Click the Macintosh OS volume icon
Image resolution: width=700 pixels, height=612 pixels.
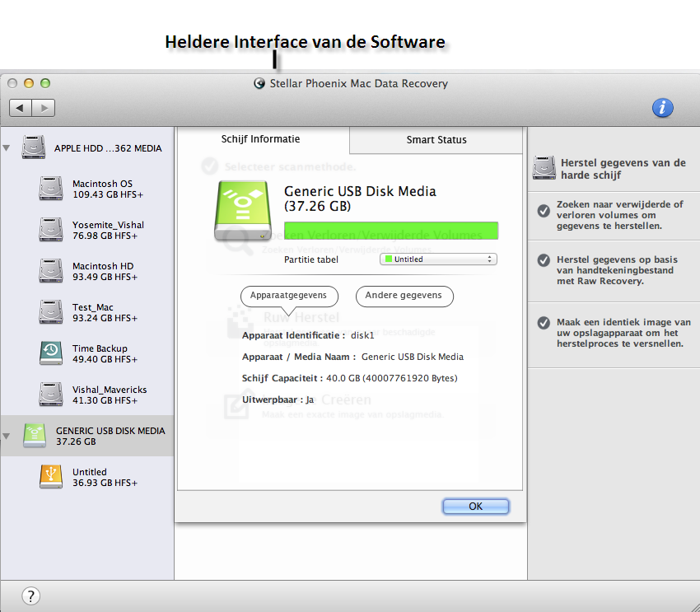(50, 189)
